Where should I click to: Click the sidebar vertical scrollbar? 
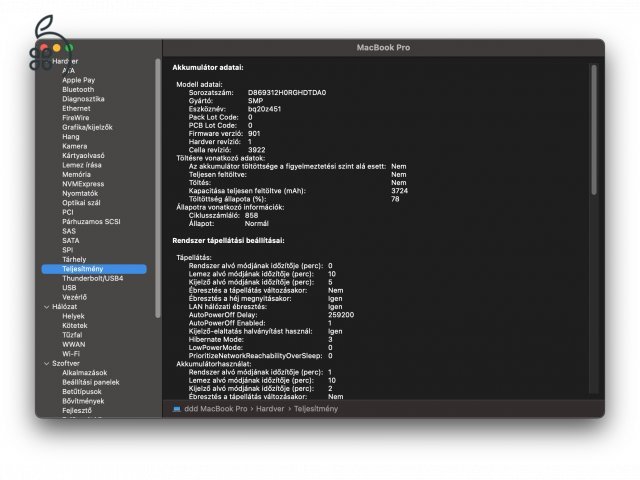click(x=158, y=188)
